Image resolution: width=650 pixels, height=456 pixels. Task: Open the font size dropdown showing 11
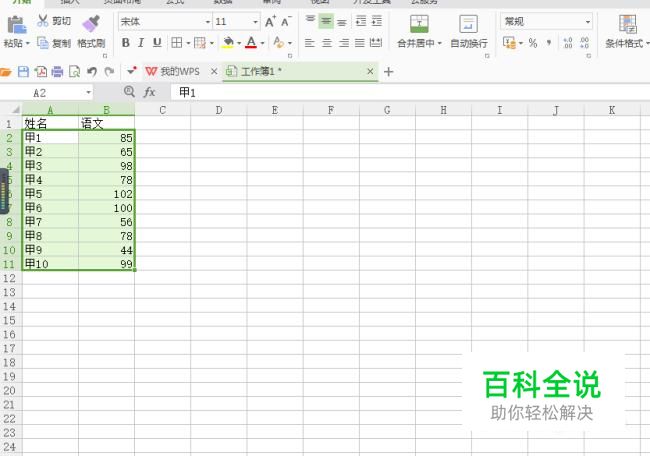pos(255,22)
